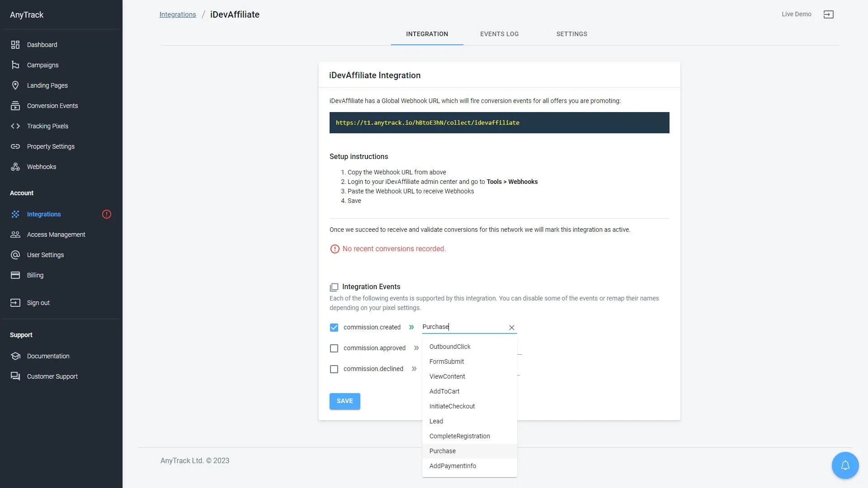Select AddPaymentInfo from the dropdown
The width and height of the screenshot is (868, 488).
469,466
